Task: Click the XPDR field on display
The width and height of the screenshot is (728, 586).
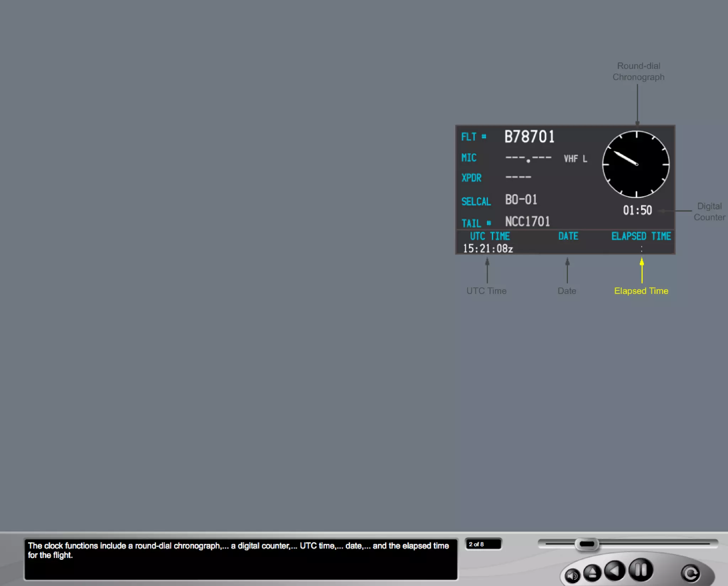Action: tap(471, 178)
